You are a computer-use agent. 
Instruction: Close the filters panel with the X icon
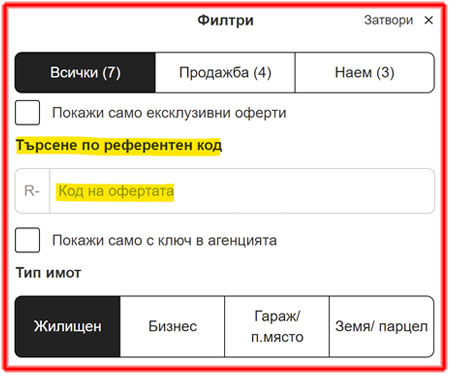(x=428, y=20)
